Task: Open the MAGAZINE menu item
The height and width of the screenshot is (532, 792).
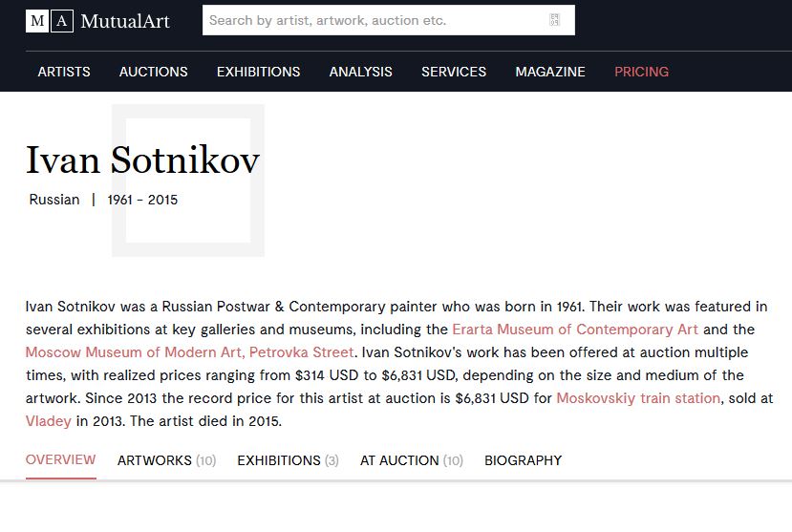Action: pos(550,72)
